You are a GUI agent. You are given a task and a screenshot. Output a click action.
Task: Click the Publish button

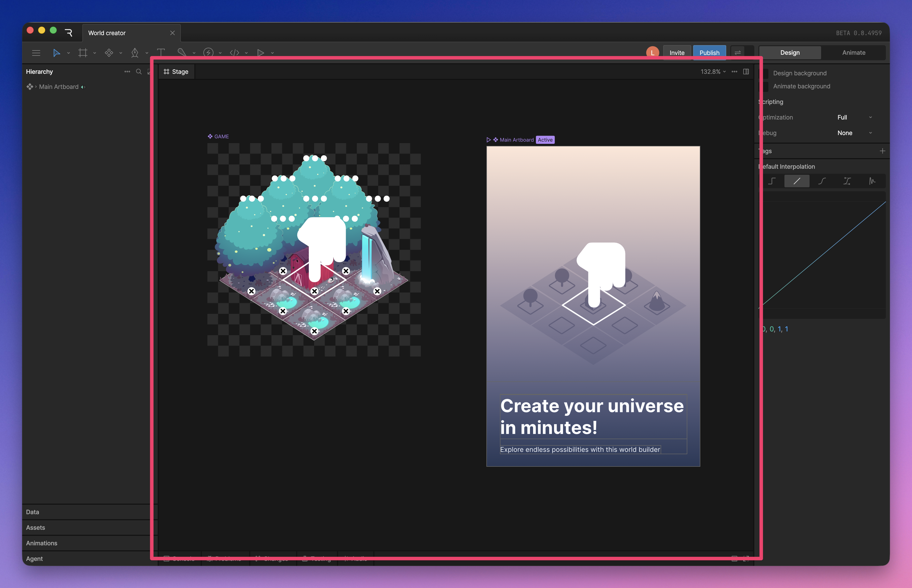(x=709, y=53)
